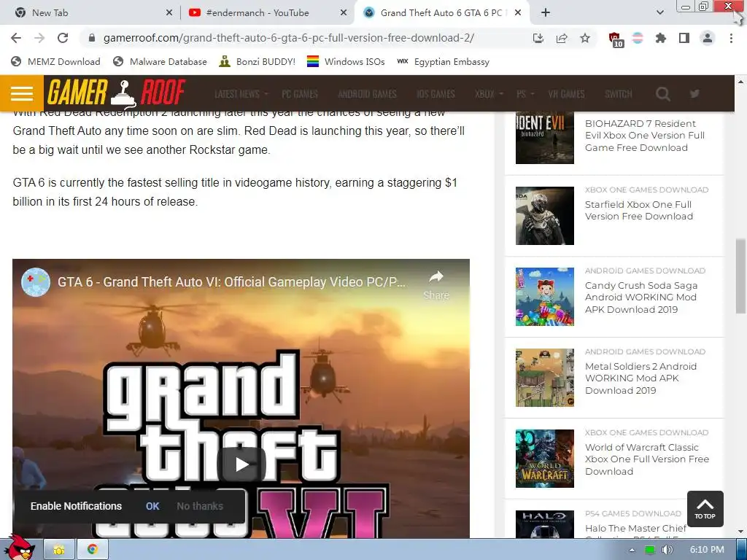Open the site search magnifier icon

[x=662, y=94]
